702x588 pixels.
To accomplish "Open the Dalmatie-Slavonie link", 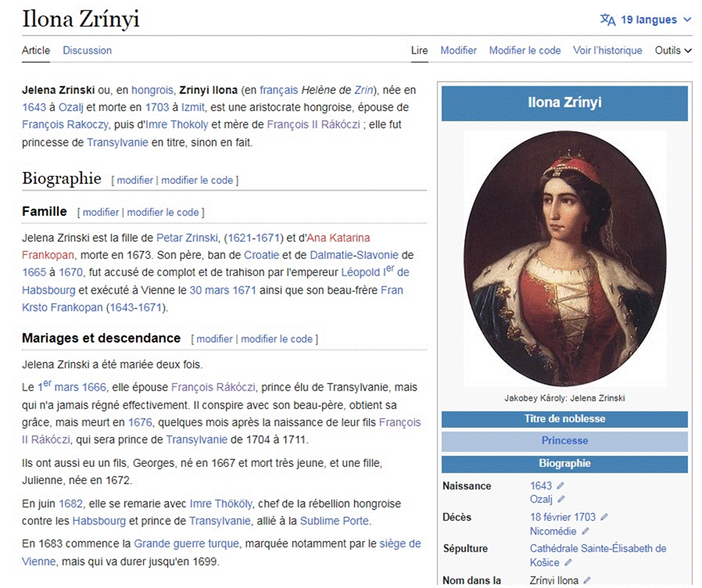I will 354,255.
